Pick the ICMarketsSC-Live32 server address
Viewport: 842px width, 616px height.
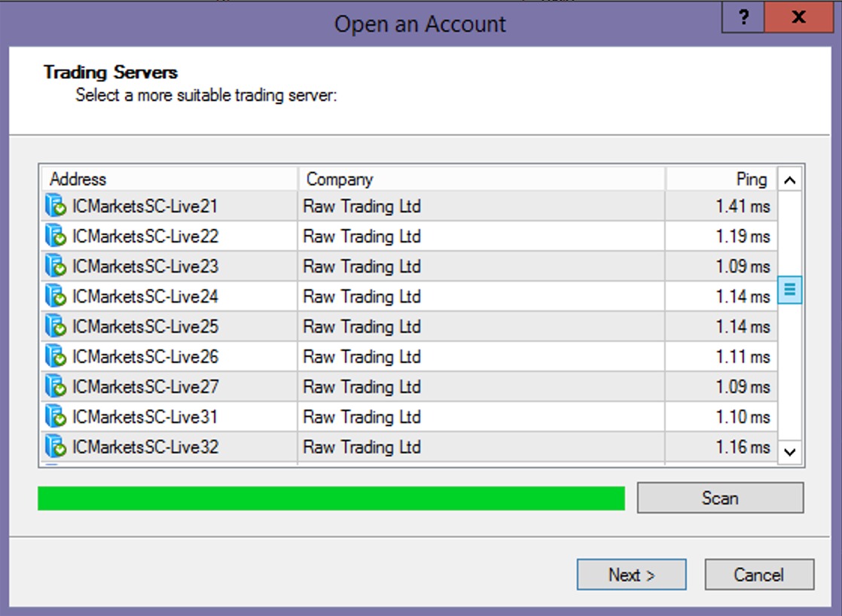(x=145, y=447)
